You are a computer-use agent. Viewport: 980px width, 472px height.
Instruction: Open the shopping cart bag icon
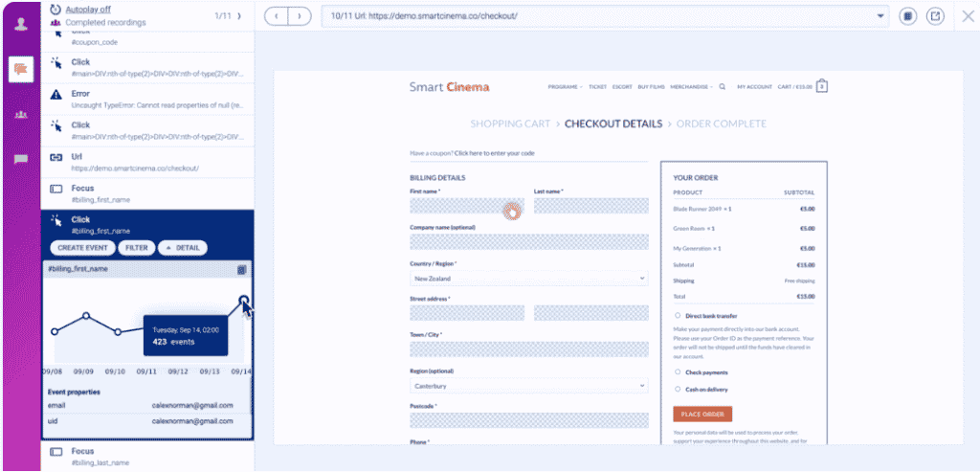pos(822,86)
